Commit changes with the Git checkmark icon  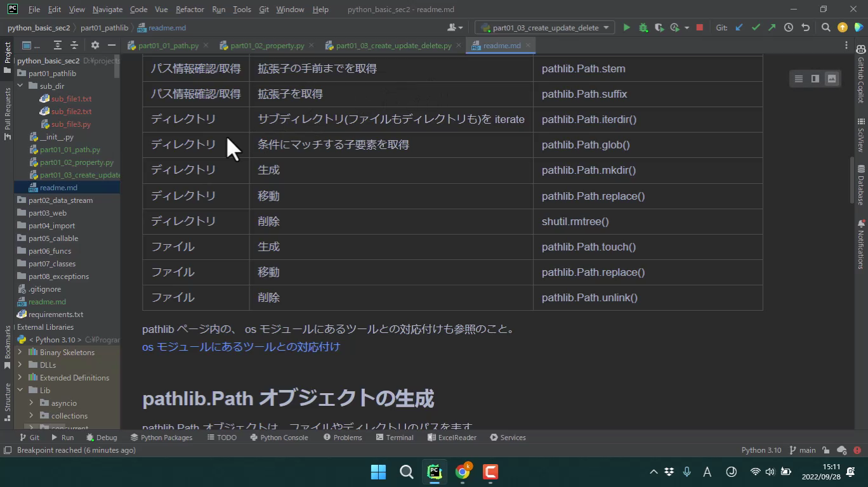[x=755, y=28]
